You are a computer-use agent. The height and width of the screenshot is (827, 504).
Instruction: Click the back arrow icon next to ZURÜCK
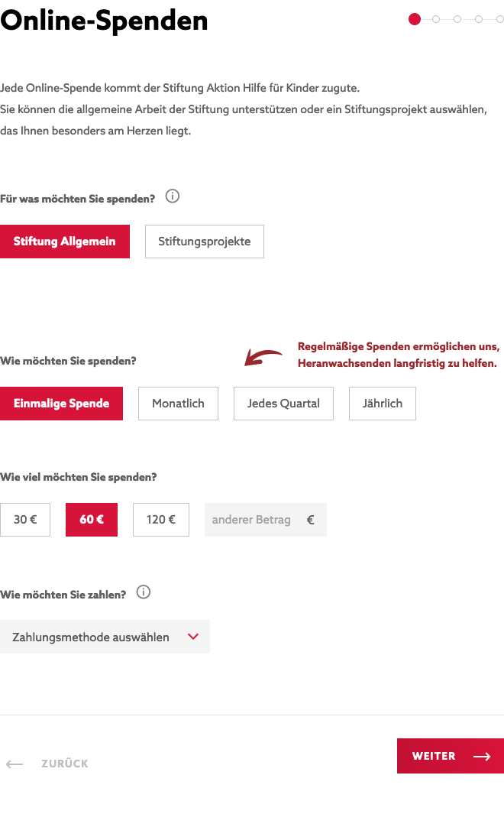coord(16,764)
